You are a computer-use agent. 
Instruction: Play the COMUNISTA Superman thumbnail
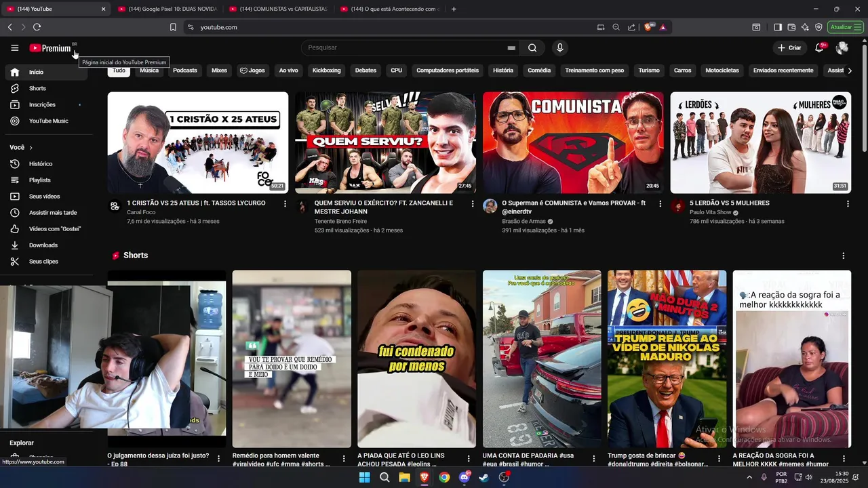click(573, 143)
